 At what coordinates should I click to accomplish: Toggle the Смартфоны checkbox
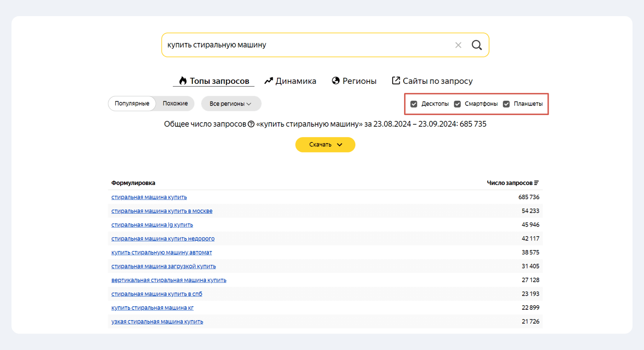pyautogui.click(x=457, y=104)
